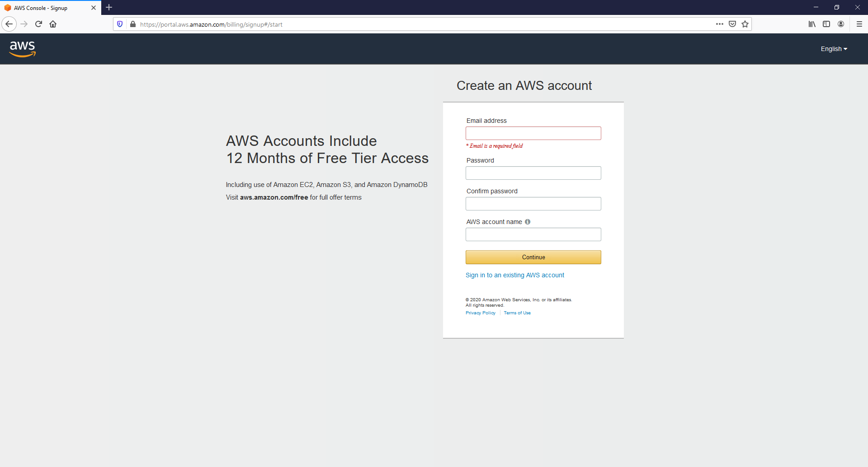Close the AWS Console - Signup tab
This screenshot has width=868, height=467.
(x=94, y=8)
